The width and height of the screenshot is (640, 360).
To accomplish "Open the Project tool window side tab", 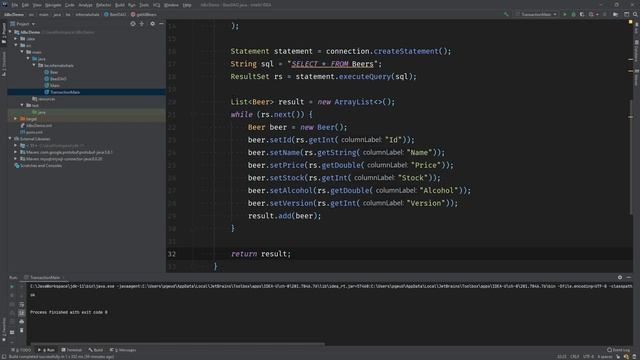I will pyautogui.click(x=4, y=33).
